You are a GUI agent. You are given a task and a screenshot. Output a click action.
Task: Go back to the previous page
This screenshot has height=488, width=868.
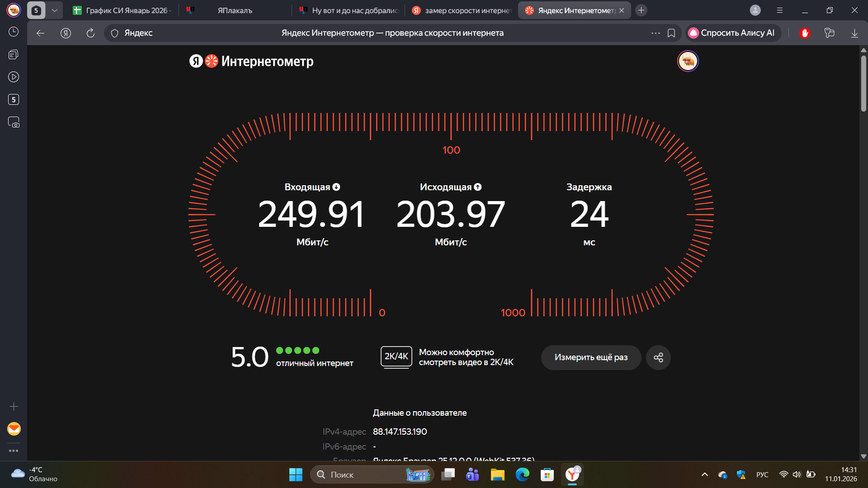[x=40, y=33]
